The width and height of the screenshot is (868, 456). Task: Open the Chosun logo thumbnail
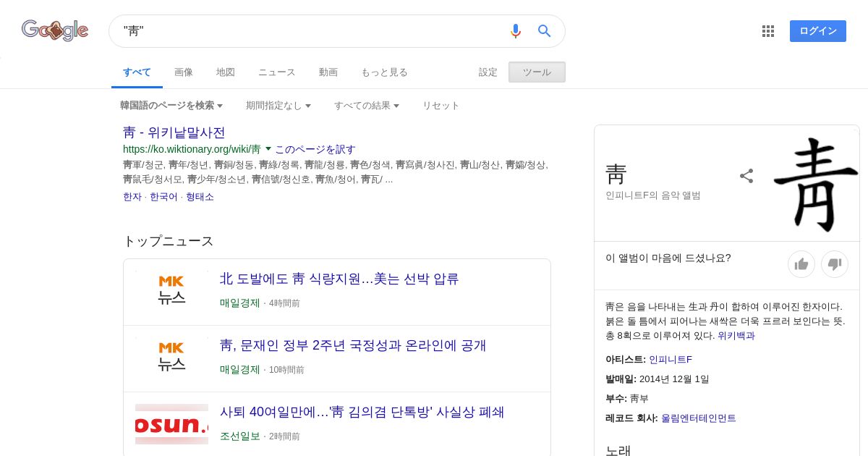point(171,424)
